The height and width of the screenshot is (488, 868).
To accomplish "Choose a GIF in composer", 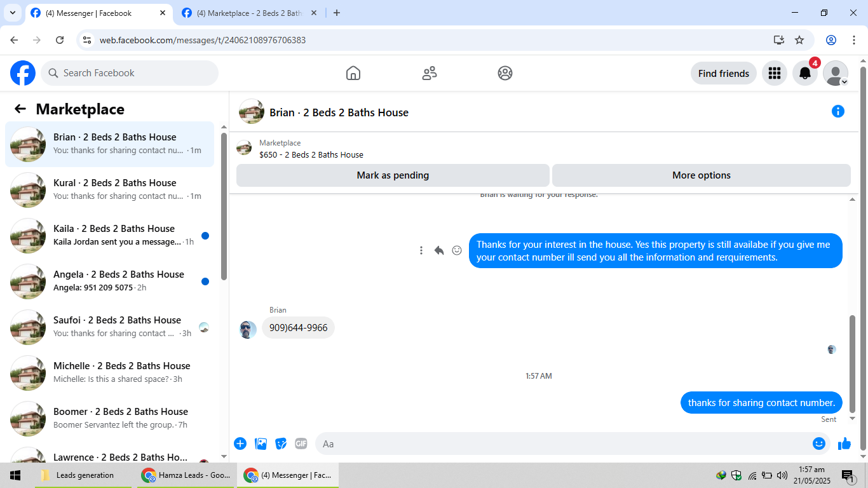I will click(x=301, y=444).
